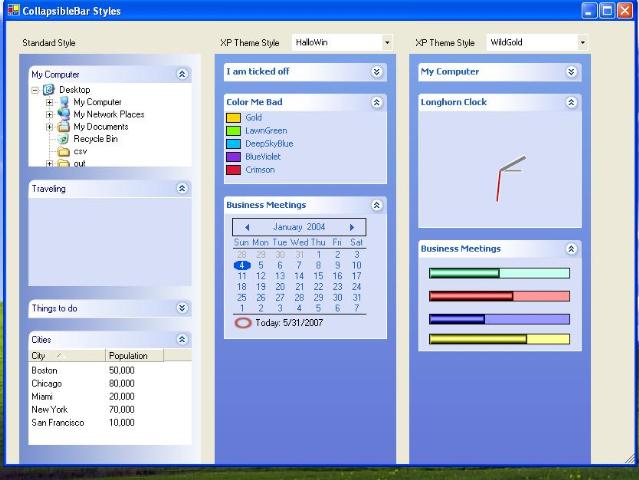Go to next month in calendar
Screen dimensions: 639x480
click(x=352, y=227)
